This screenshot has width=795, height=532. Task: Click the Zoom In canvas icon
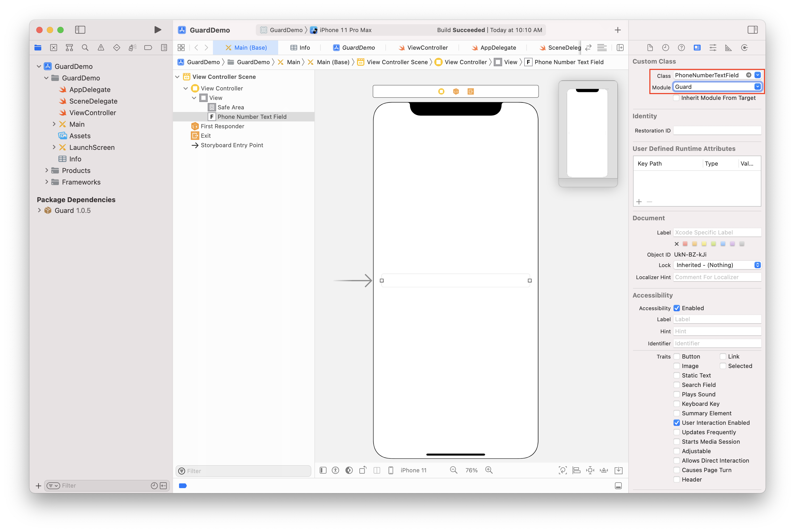tap(489, 470)
